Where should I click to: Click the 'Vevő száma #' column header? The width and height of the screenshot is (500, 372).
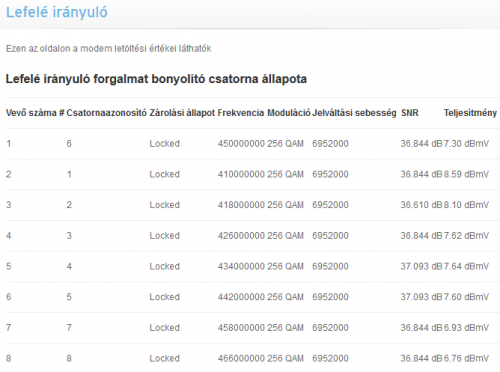(x=35, y=113)
